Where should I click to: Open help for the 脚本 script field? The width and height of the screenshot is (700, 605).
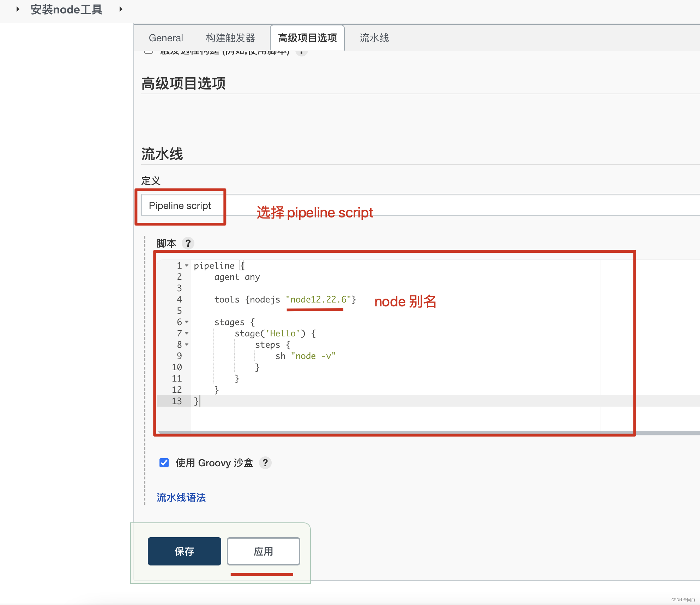coord(188,243)
